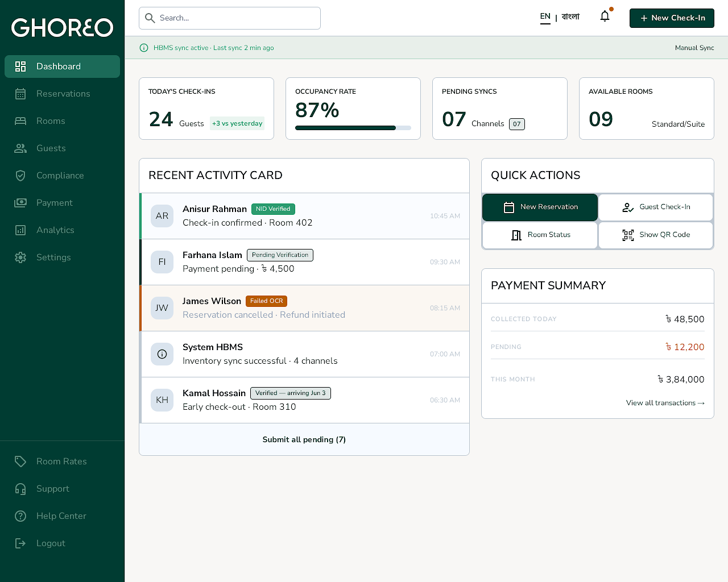Navigate to Compliance
The height and width of the screenshot is (582, 728).
[x=63, y=176]
